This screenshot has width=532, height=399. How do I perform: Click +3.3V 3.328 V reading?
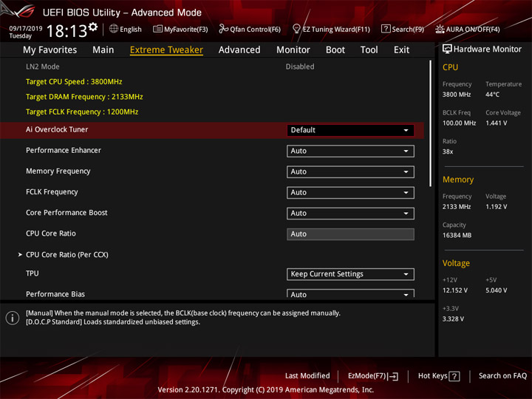453,318
